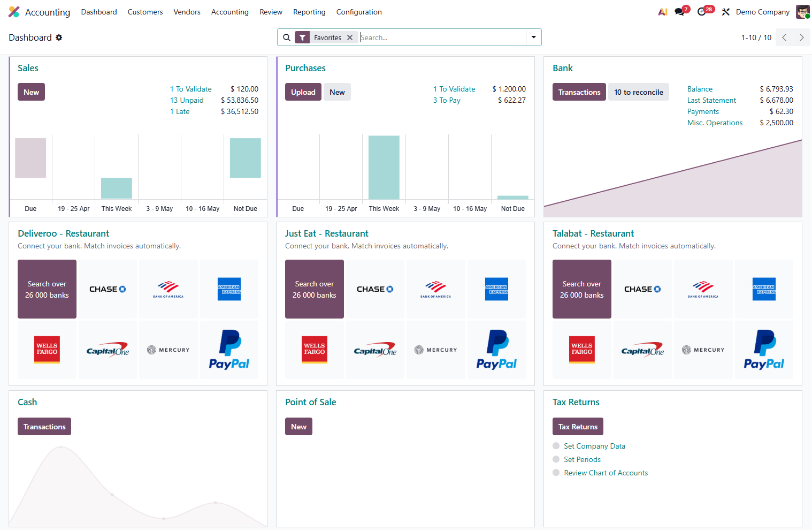Screen dimensions: 812x530
Task: Click the Tax Returns button
Action: (578, 427)
